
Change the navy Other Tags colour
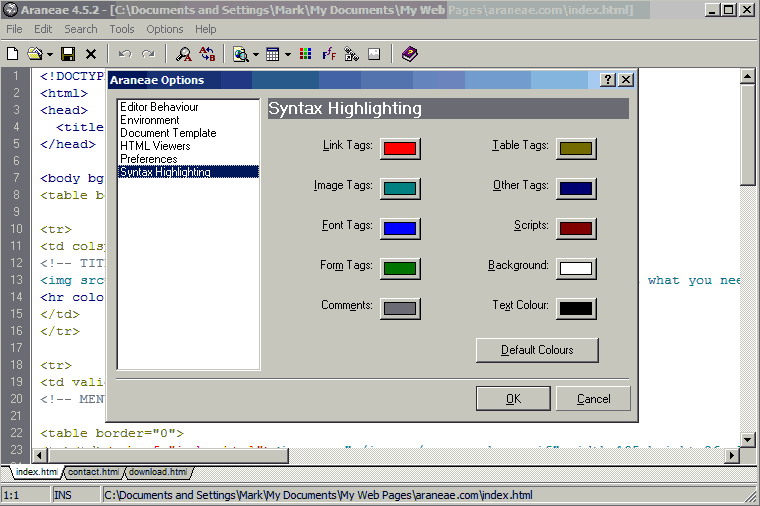pos(576,189)
